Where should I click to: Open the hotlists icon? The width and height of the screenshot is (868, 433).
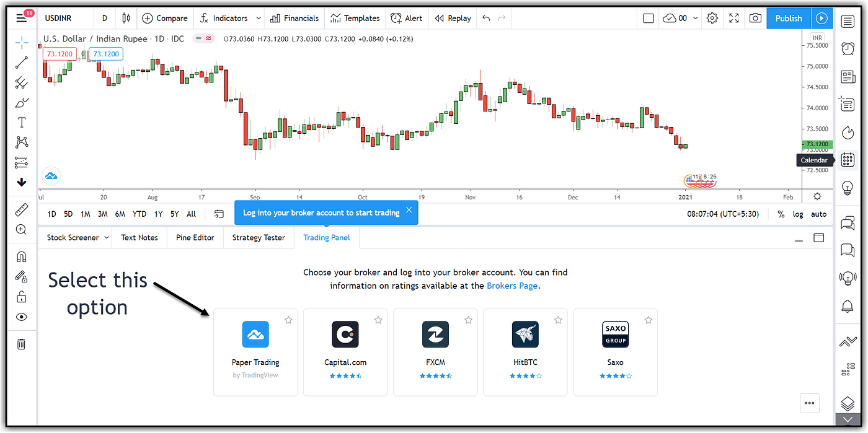[848, 132]
